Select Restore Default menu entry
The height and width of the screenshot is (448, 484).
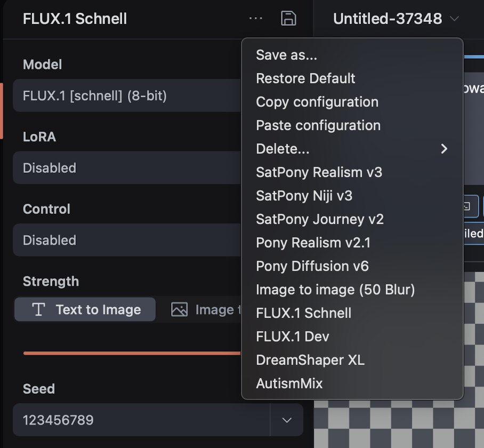[x=305, y=78]
